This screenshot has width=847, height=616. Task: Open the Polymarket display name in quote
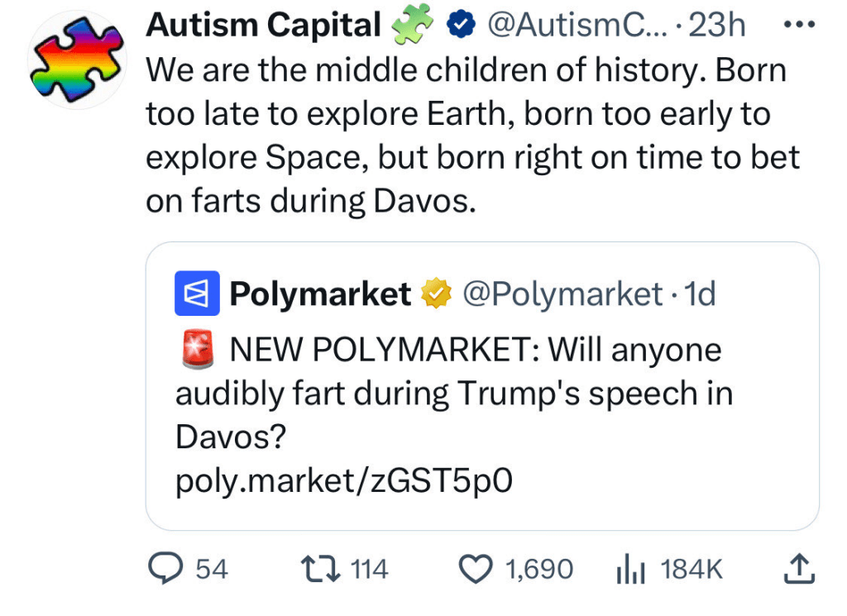(x=319, y=293)
